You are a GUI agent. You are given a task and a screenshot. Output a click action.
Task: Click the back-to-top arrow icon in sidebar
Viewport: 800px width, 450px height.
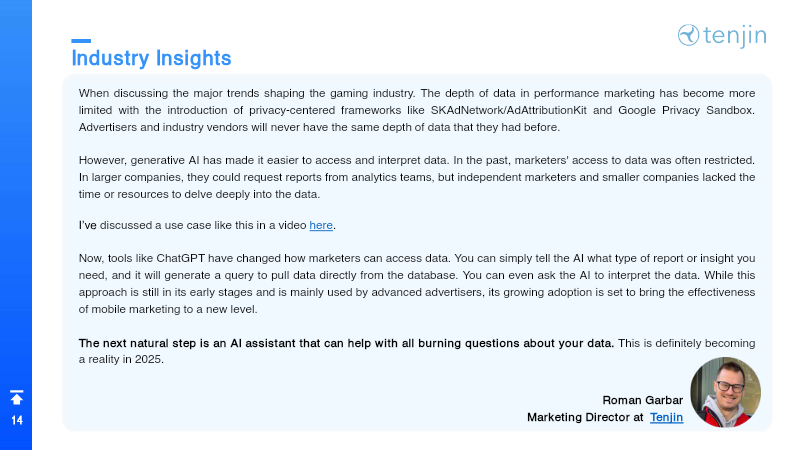[16, 397]
